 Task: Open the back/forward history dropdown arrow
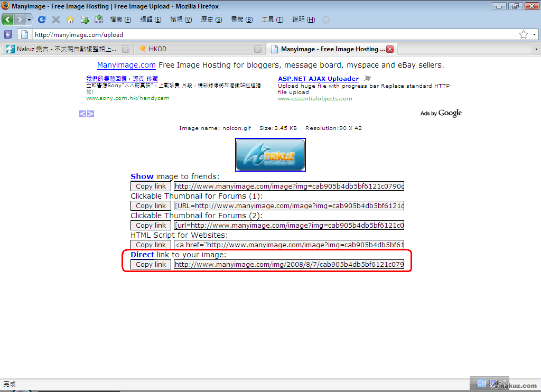(30, 20)
